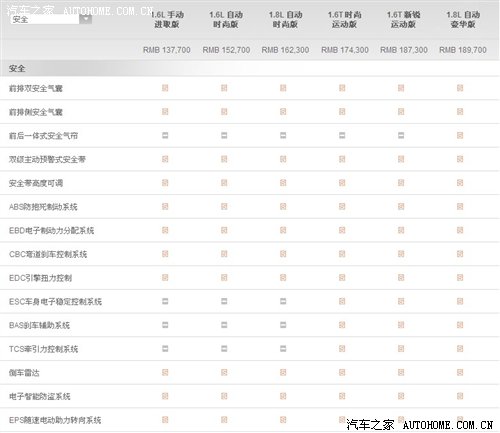Click the 前排侧安全气囊 row label
Image resolution: width=500 pixels, height=433 pixels.
(36, 112)
